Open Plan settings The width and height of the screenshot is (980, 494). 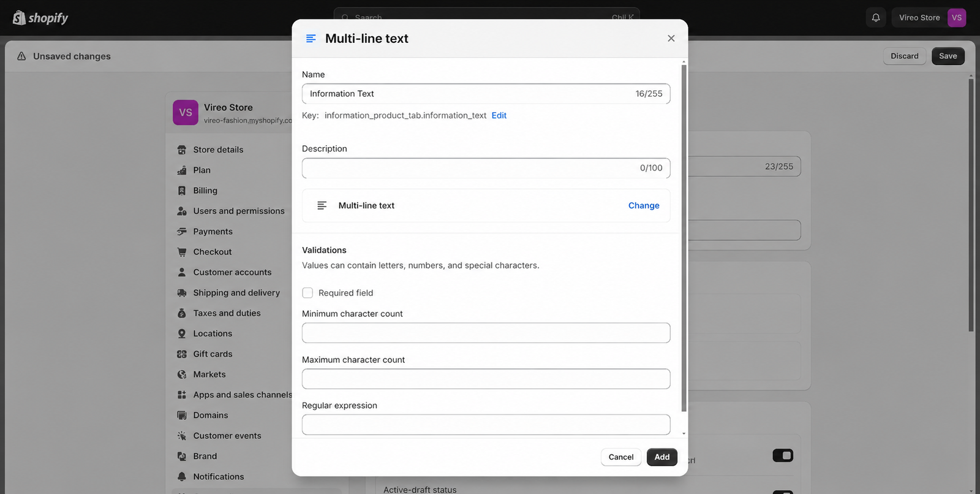pos(202,170)
